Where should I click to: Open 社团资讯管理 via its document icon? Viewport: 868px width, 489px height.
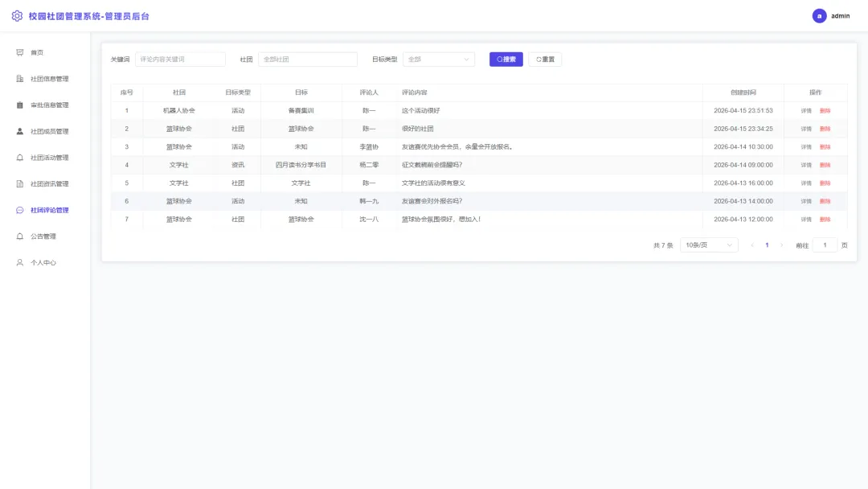(20, 184)
